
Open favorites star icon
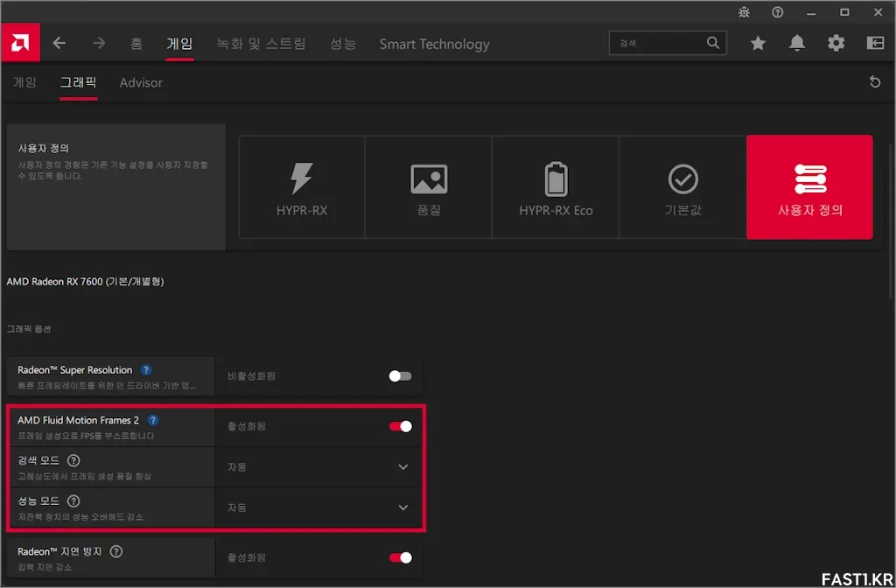point(758,43)
